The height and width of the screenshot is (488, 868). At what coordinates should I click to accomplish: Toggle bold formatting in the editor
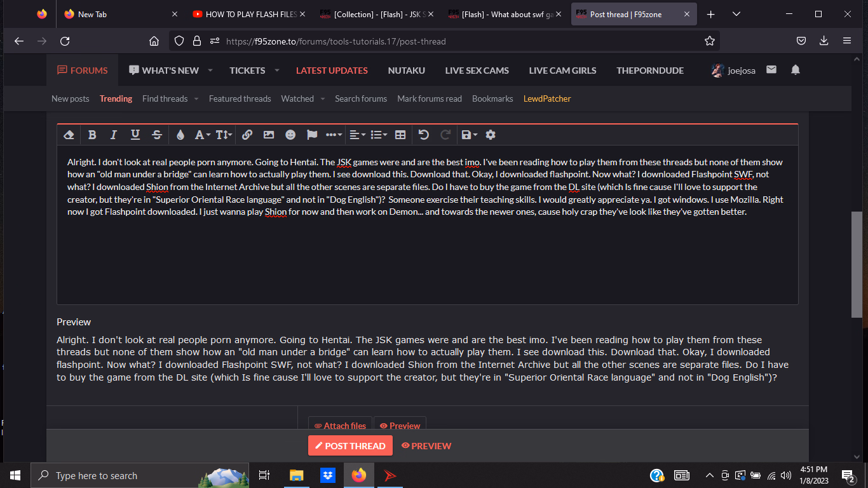click(92, 135)
